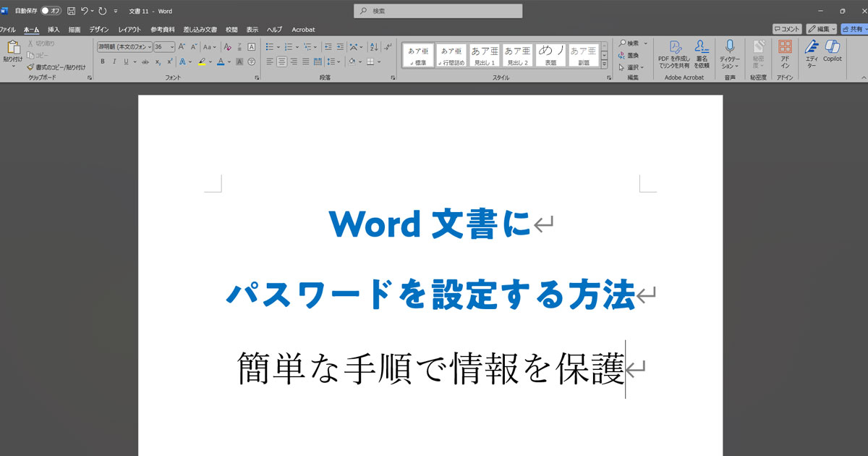Expand the styles gallery more arrow
This screenshot has height=456, width=868.
click(x=604, y=64)
